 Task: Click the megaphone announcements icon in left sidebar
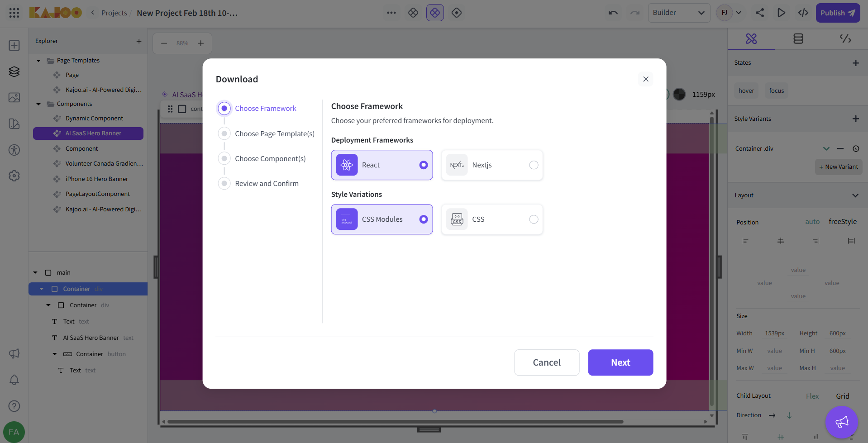click(14, 353)
